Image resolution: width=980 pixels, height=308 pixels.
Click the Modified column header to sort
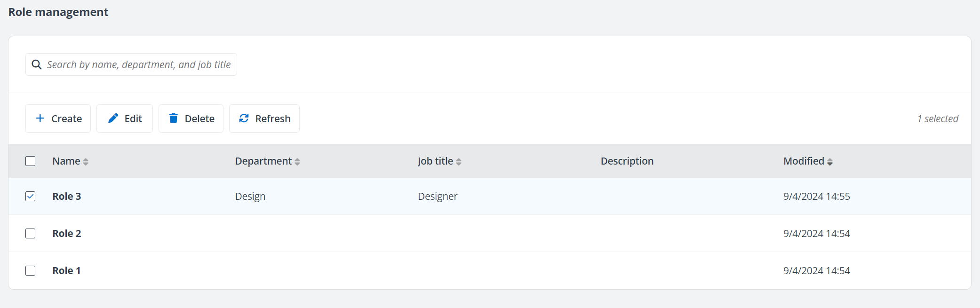805,161
